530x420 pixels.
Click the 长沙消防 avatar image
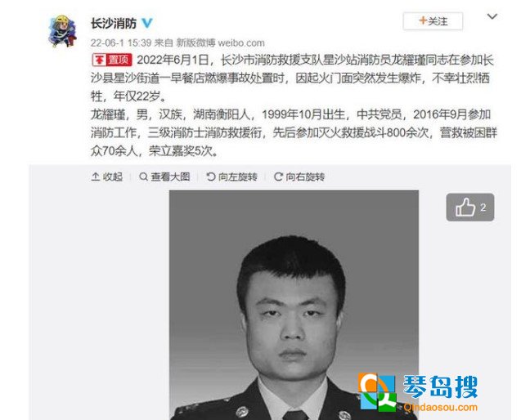coord(63,31)
